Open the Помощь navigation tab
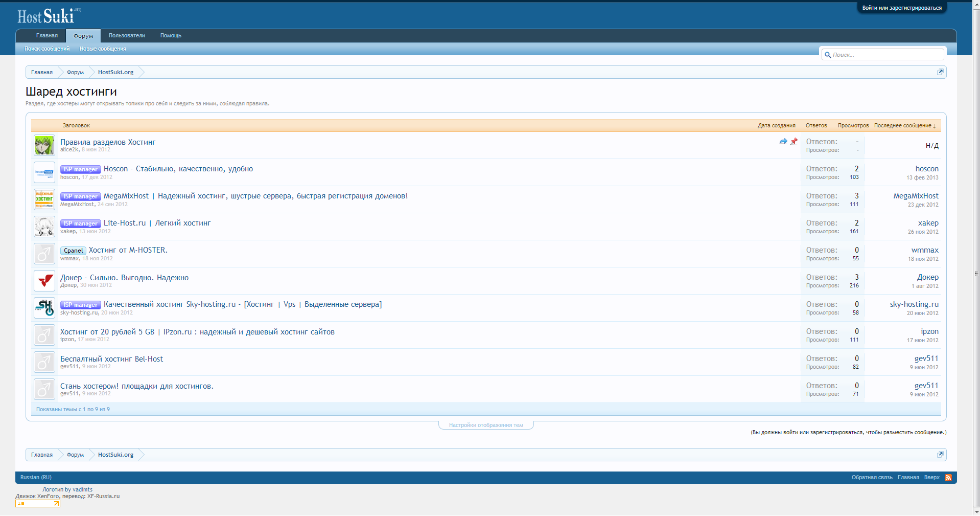 pos(171,36)
